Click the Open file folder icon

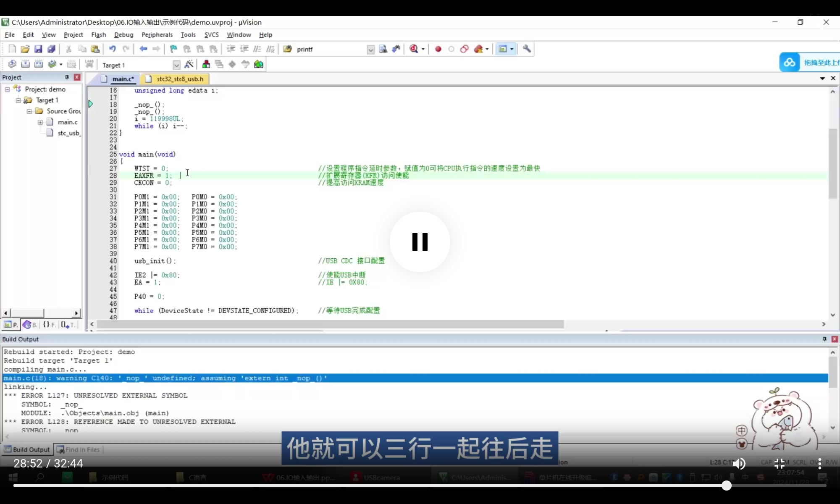(x=25, y=49)
